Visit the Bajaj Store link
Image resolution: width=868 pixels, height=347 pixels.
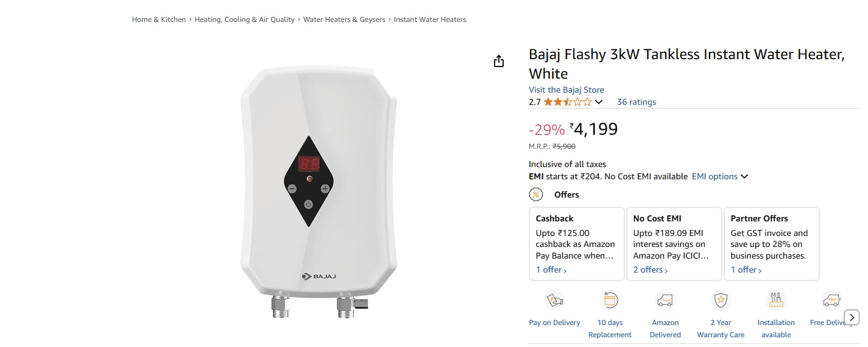[566, 90]
